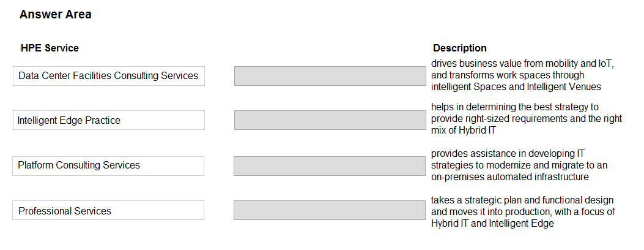Choose the Platform Consulting Services item
This screenshot has width=644, height=250.
point(108,165)
